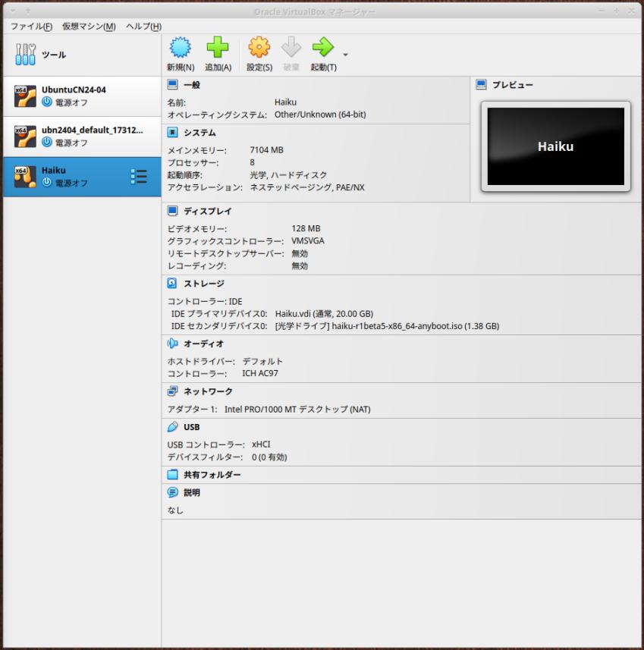Click the Haiku preview thumbnail
The height and width of the screenshot is (650, 644).
point(556,146)
